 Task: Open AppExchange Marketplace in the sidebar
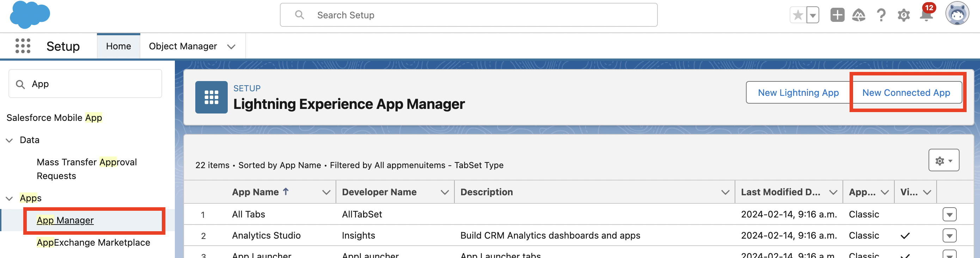coord(93,242)
